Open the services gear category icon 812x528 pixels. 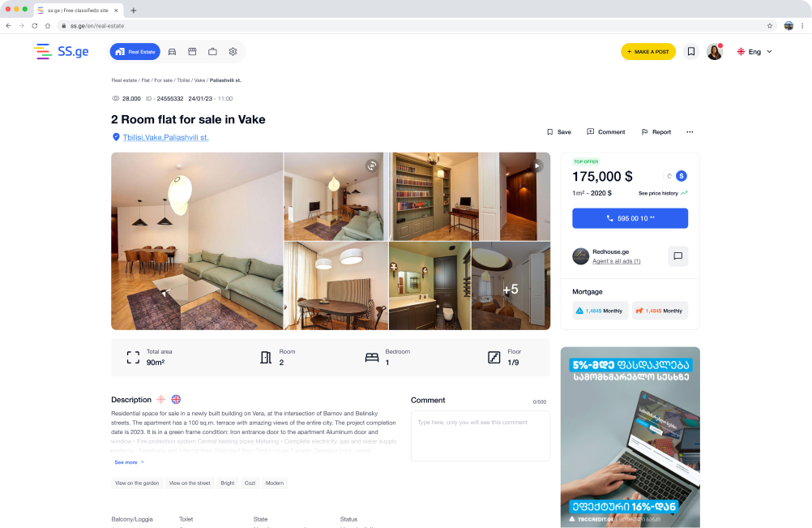[233, 52]
